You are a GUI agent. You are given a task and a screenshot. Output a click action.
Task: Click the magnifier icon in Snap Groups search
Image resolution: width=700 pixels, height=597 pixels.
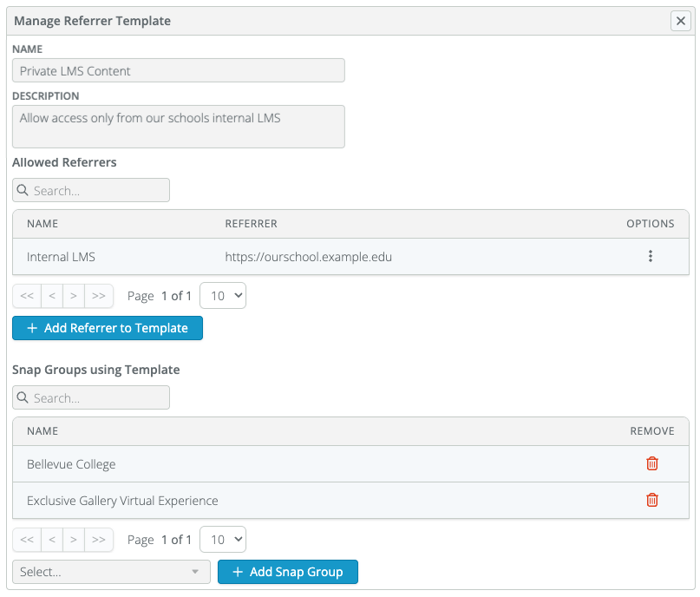point(23,397)
